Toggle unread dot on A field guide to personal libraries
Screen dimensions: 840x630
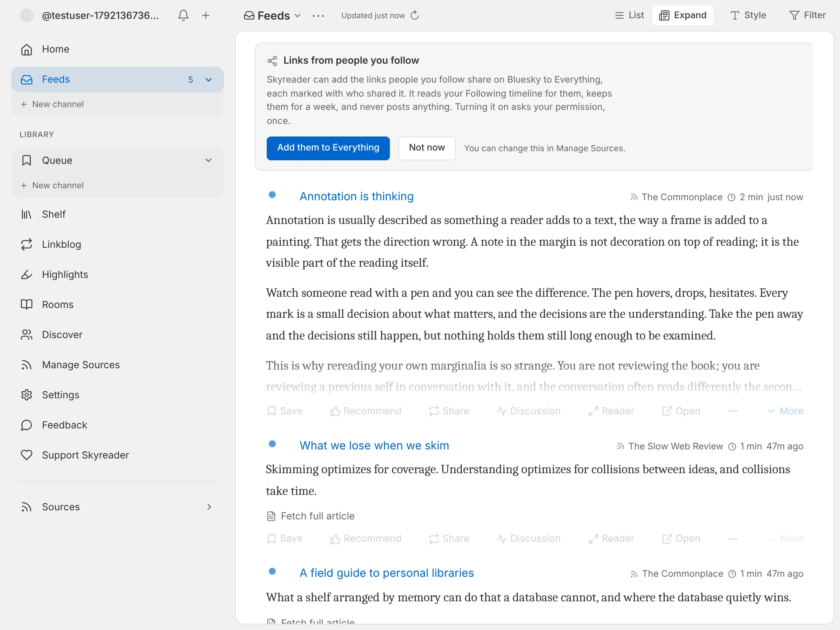(272, 571)
